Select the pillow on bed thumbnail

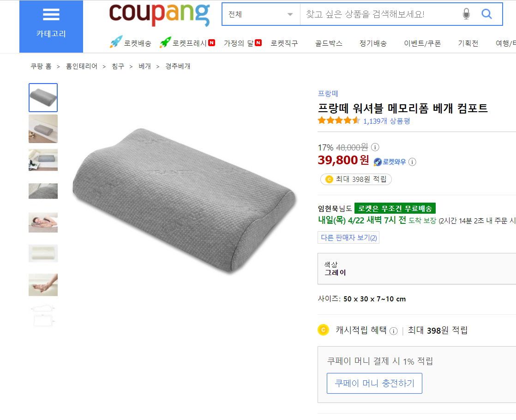[x=43, y=129]
